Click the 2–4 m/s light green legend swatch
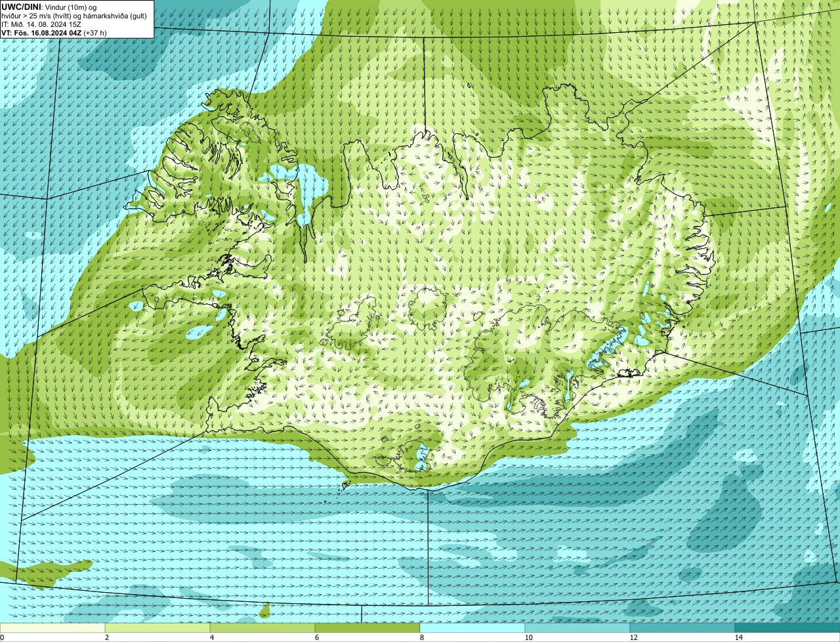 coord(157,628)
